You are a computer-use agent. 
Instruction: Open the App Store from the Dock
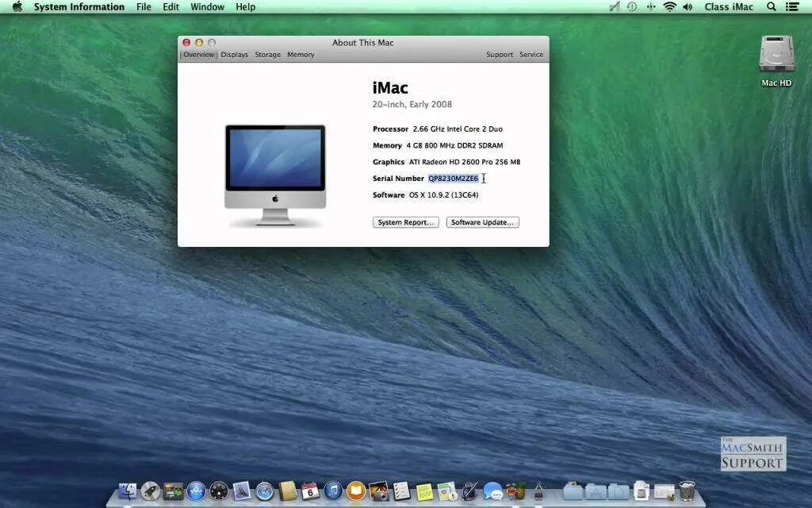pyautogui.click(x=196, y=491)
